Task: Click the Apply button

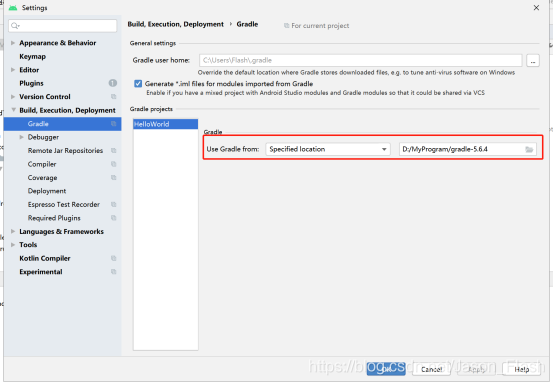Action: click(x=476, y=369)
